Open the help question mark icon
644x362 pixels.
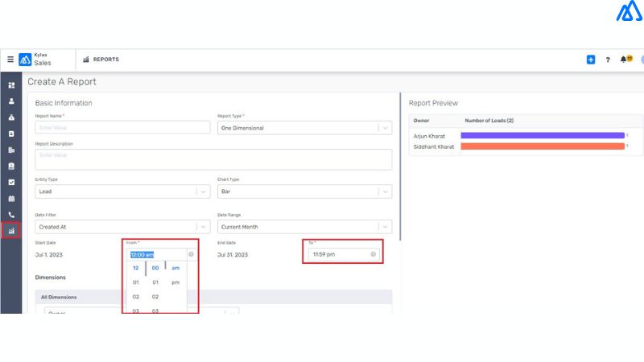[x=607, y=60]
